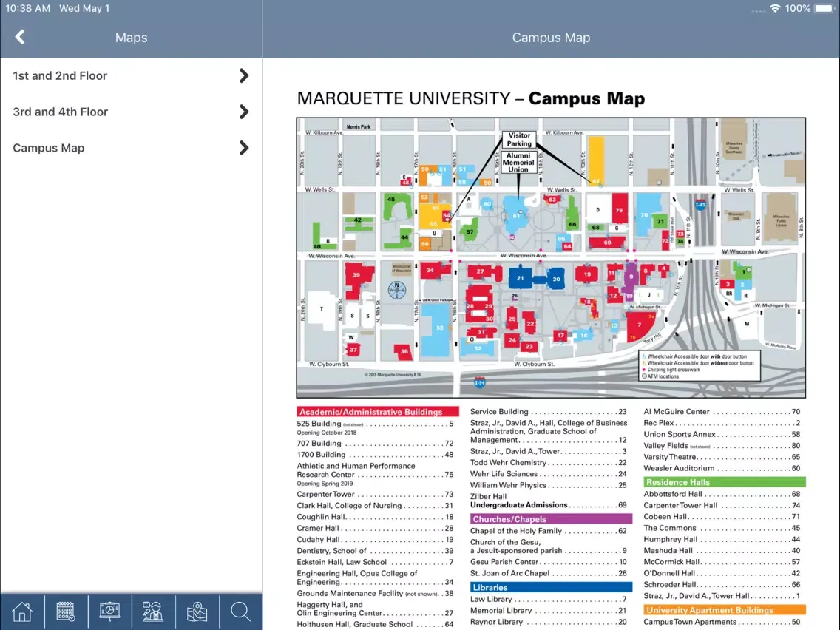Viewport: 840px width, 630px height.
Task: Tap the 'Eckstein Hall, Law School' entry
Action: click(x=375, y=562)
